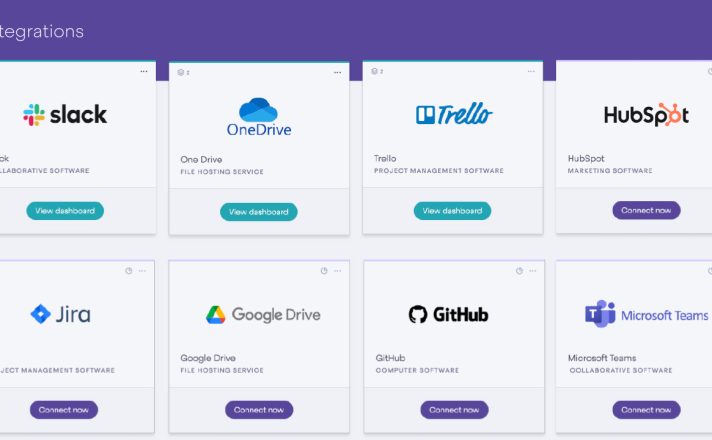Click the clock icon on Google Drive card
The width and height of the screenshot is (712, 440).
point(324,271)
